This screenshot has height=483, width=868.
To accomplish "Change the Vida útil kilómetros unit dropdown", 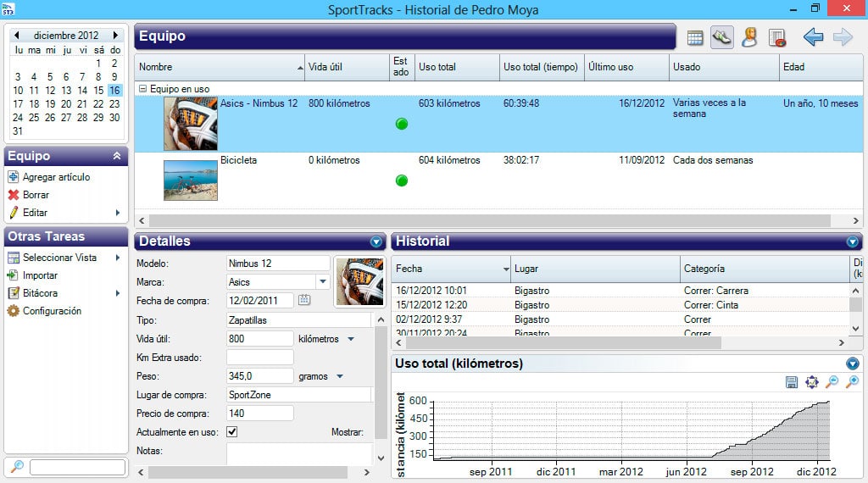I will (351, 339).
